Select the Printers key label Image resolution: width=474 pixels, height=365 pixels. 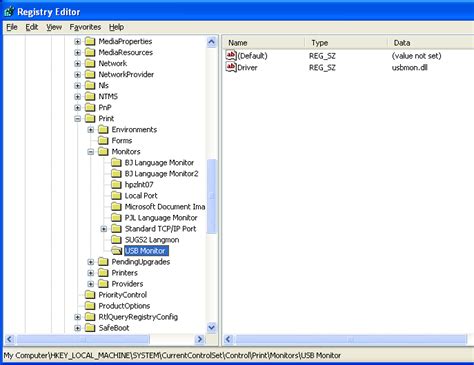125,273
